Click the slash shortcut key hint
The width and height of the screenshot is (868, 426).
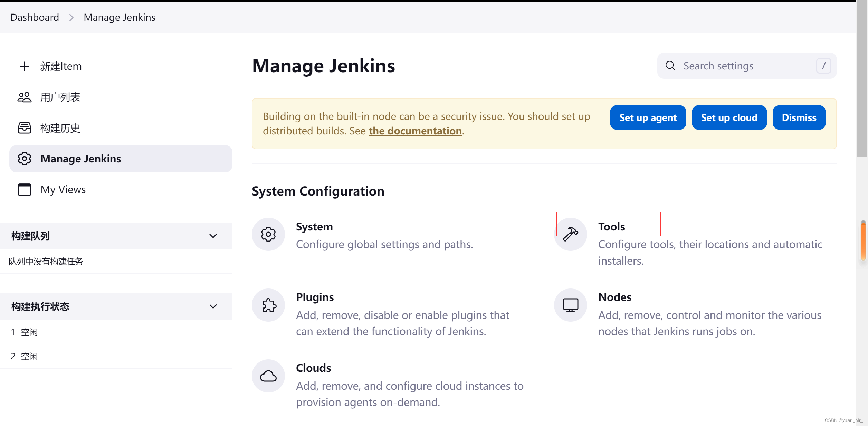(x=823, y=66)
